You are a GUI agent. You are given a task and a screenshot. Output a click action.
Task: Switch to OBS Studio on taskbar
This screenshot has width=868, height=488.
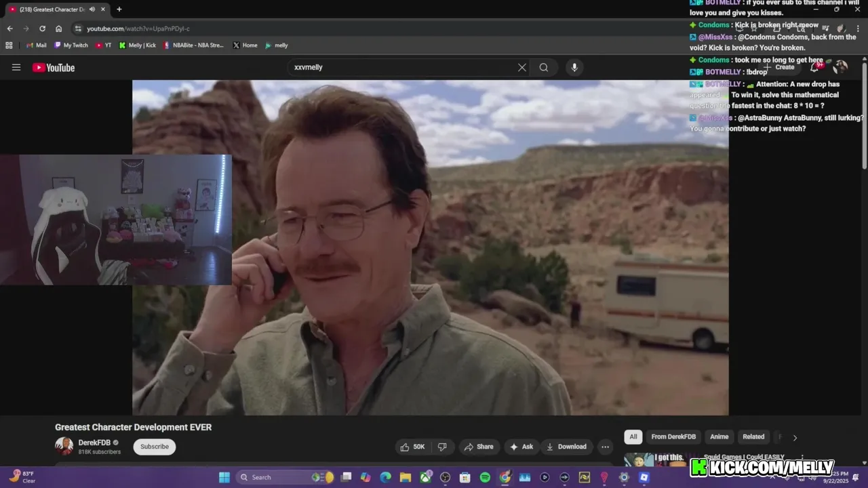(x=446, y=477)
